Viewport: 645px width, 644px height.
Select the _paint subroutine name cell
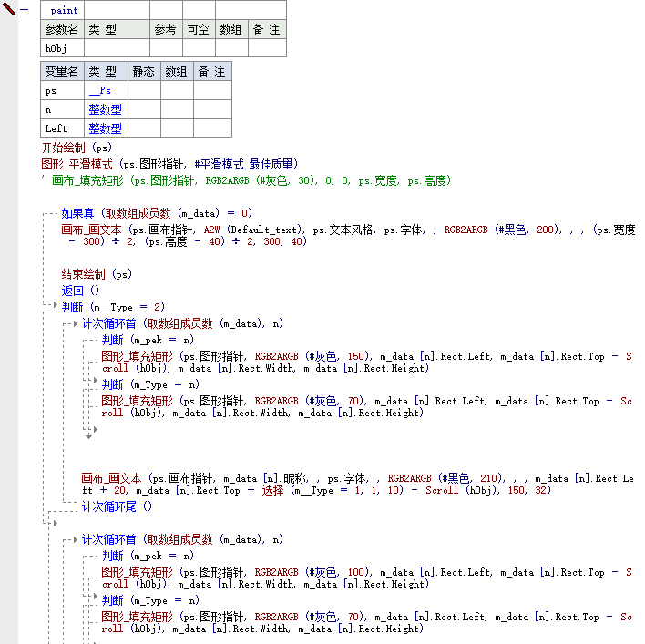(62, 10)
